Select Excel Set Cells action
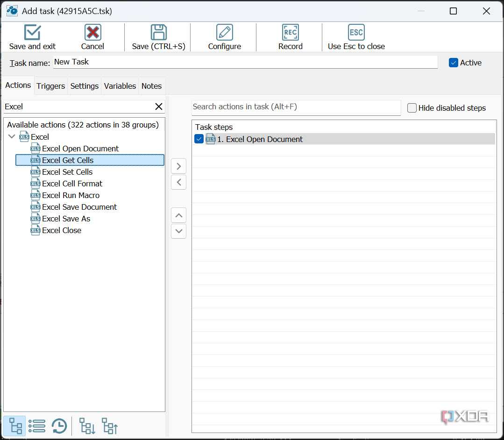 67,172
